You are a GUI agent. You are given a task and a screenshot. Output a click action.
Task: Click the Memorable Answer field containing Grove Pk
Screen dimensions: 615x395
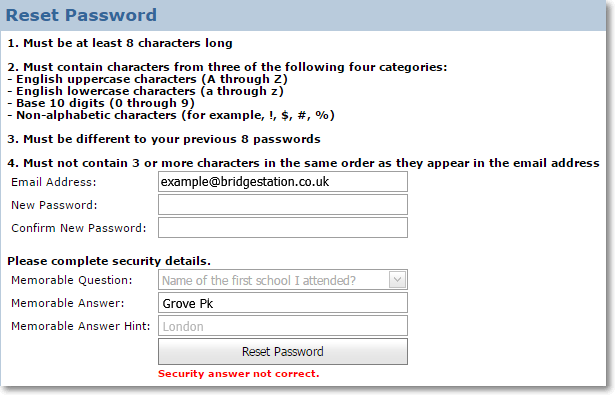coord(283,303)
